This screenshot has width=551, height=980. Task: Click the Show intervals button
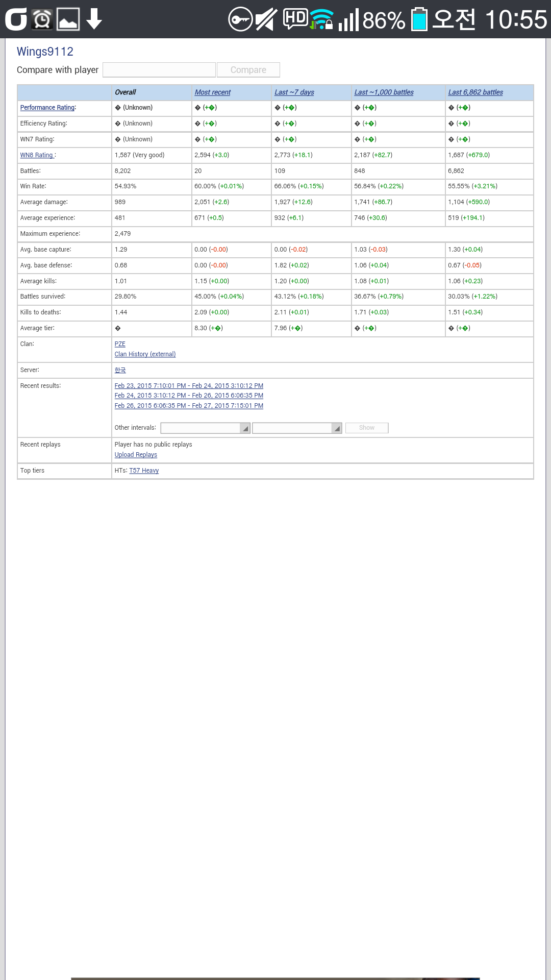click(x=367, y=428)
